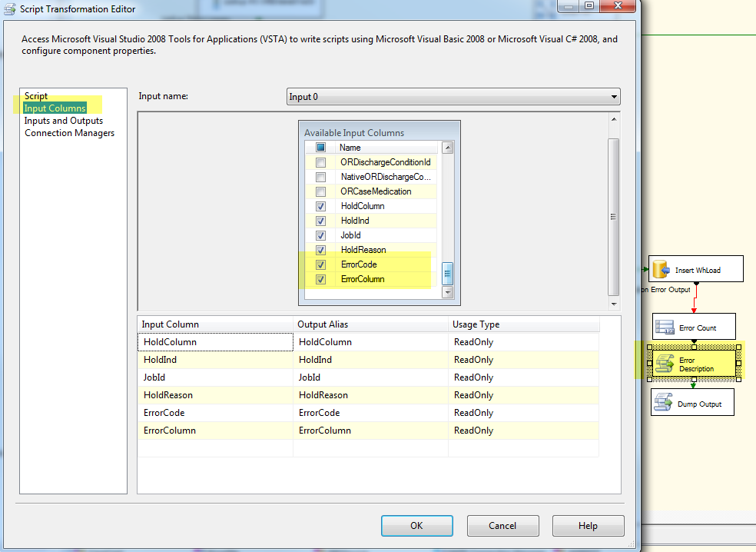Uncheck the ErrorColumn input column
This screenshot has height=552, width=756.
pyautogui.click(x=320, y=278)
